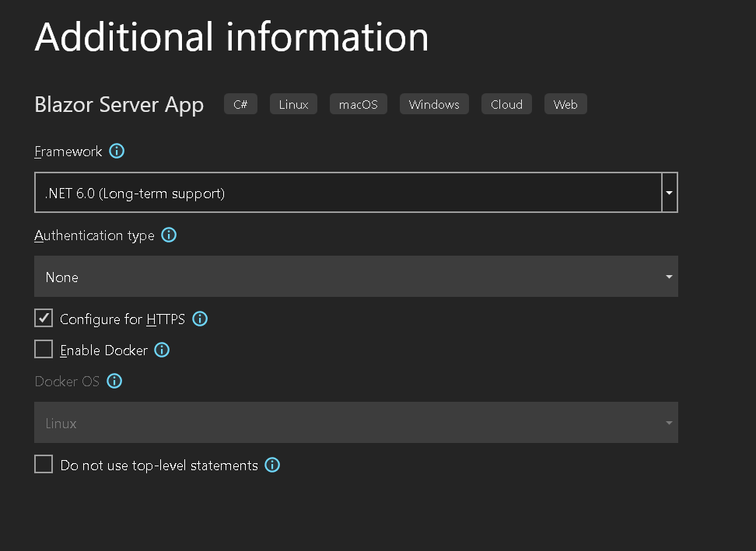Click the info icon beside Configure for HTTPS

pos(200,319)
